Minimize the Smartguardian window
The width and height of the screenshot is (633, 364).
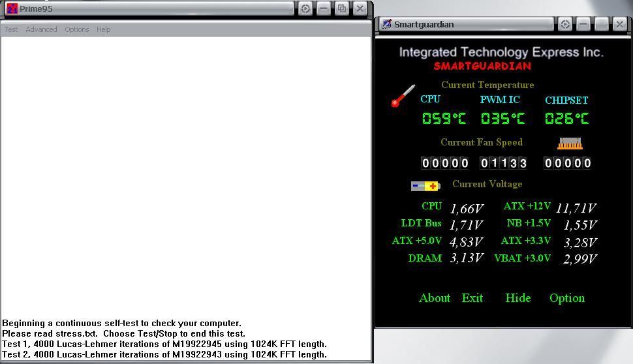pyautogui.click(x=583, y=25)
